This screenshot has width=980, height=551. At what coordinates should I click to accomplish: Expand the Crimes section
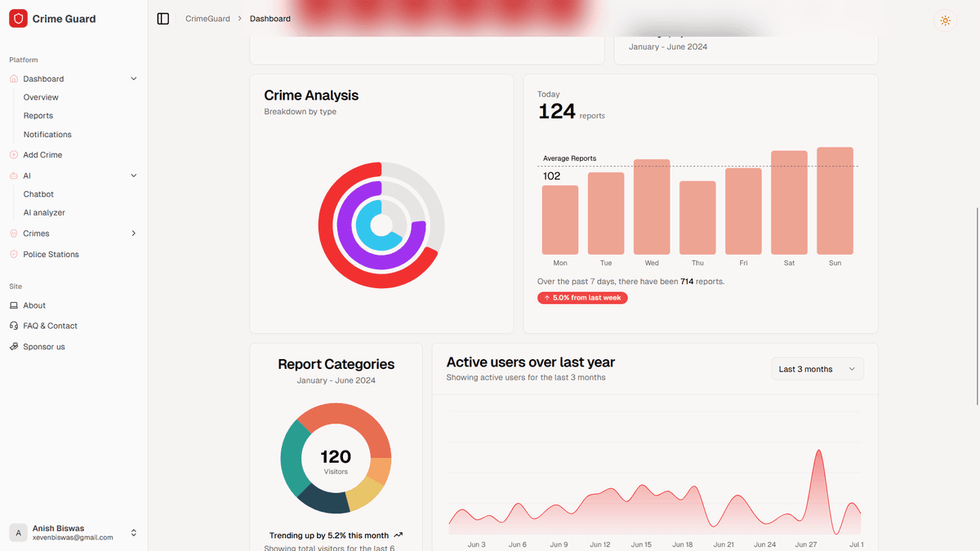pyautogui.click(x=133, y=233)
